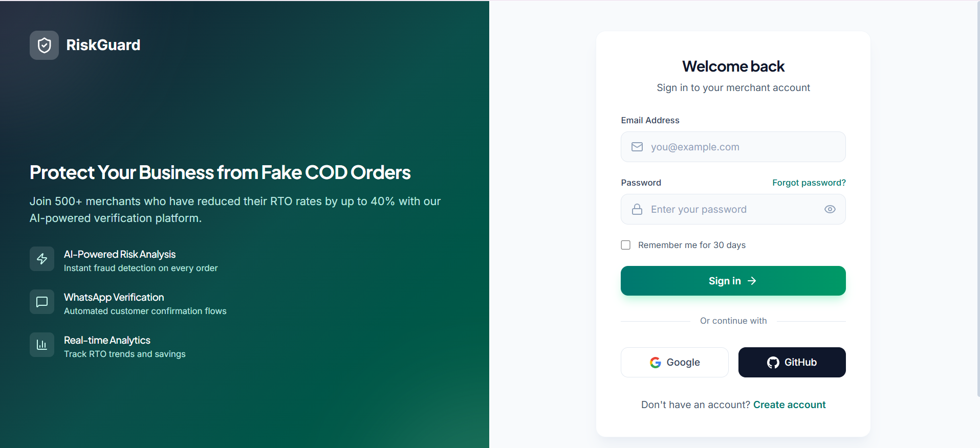Click the RiskGuard shield logo icon

tap(45, 46)
